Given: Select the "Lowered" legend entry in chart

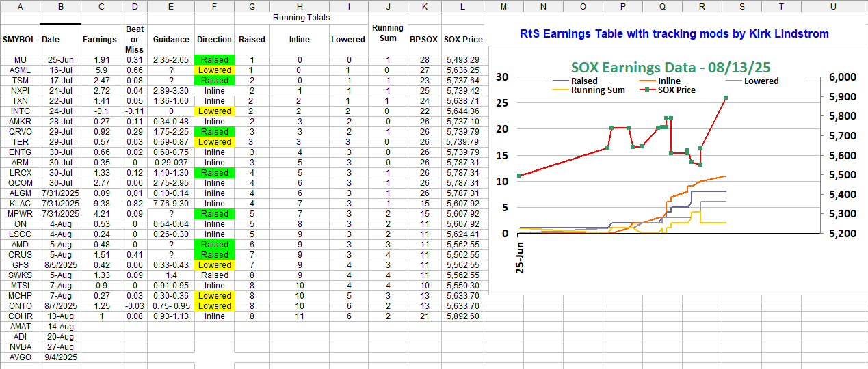Looking at the screenshot, I should [761, 81].
